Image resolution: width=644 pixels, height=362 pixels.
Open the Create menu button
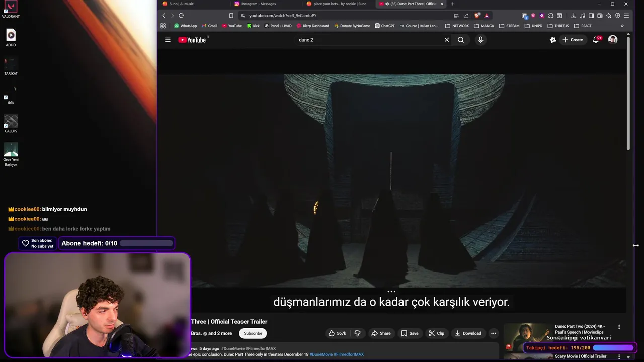click(573, 40)
